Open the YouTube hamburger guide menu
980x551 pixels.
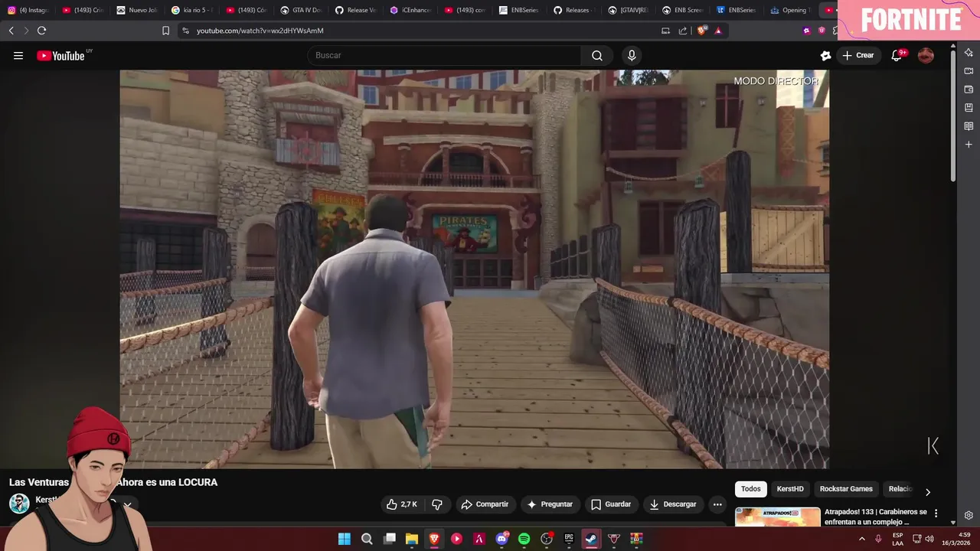click(x=18, y=55)
